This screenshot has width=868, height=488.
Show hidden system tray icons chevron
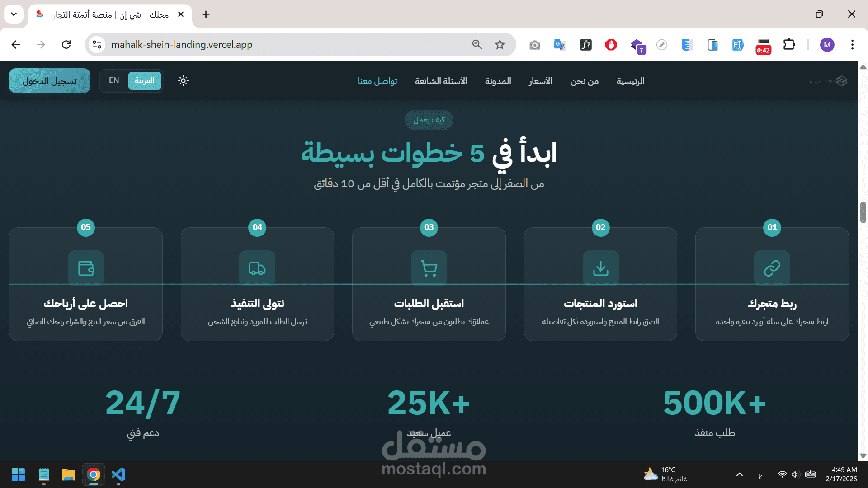[x=740, y=474]
